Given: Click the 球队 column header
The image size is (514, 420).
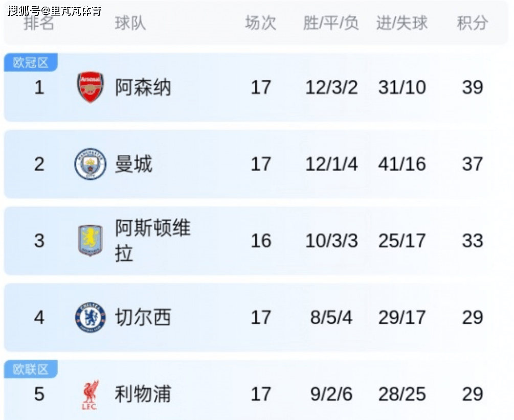Looking at the screenshot, I should (130, 23).
